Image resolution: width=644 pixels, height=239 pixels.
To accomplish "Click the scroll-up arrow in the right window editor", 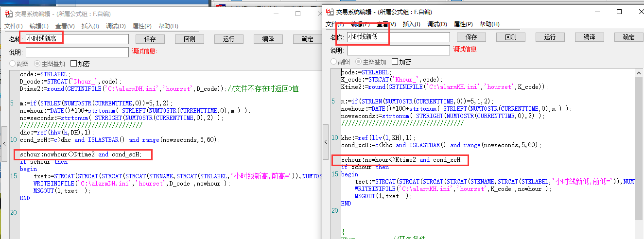I will pyautogui.click(x=639, y=72).
